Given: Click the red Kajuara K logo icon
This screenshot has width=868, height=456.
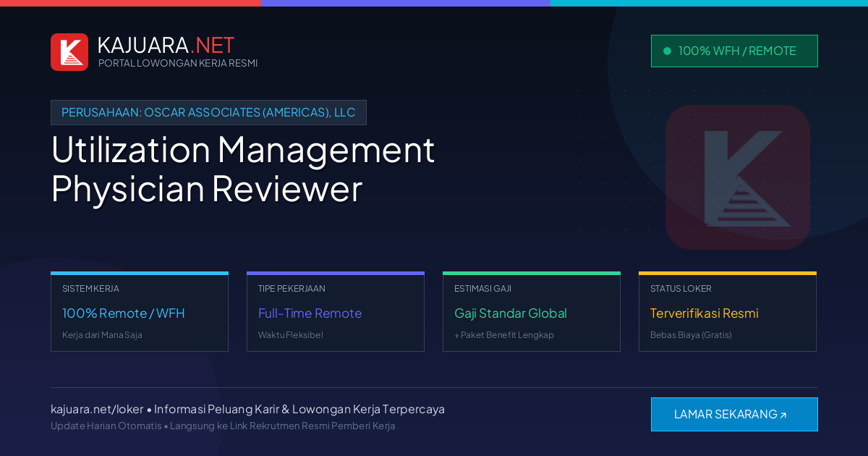Looking at the screenshot, I should pyautogui.click(x=69, y=52).
